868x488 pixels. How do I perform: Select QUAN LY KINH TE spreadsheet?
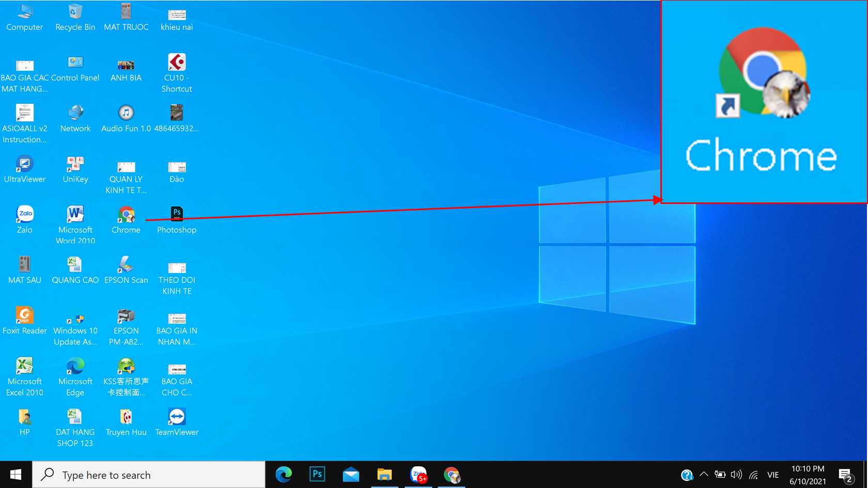[126, 178]
